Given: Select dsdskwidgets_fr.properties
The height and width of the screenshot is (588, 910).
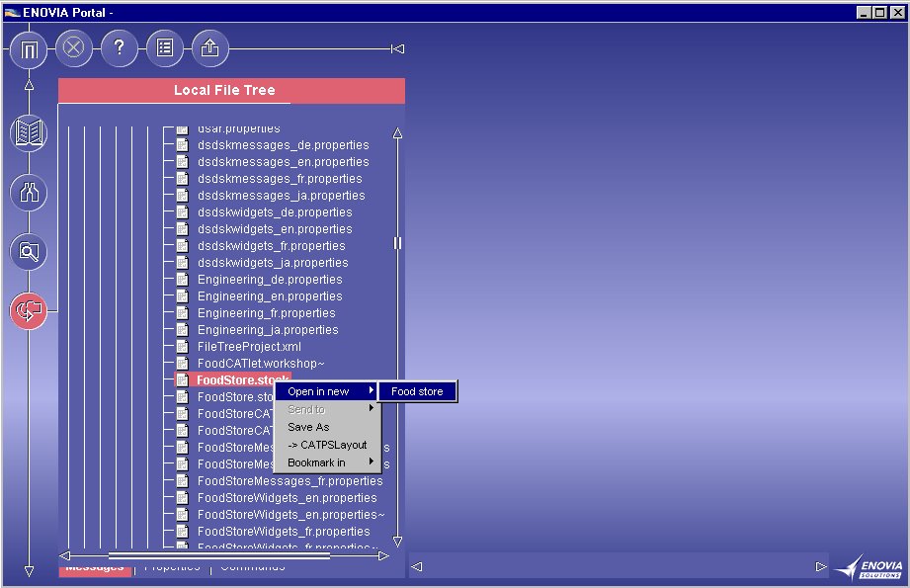Looking at the screenshot, I should tap(272, 246).
